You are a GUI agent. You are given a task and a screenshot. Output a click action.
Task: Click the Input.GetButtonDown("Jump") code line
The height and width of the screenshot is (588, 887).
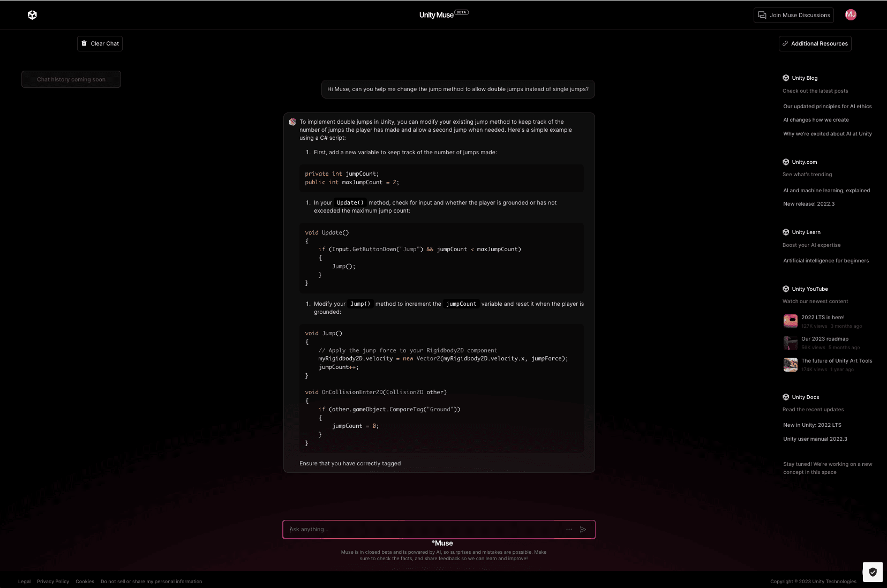coord(419,250)
